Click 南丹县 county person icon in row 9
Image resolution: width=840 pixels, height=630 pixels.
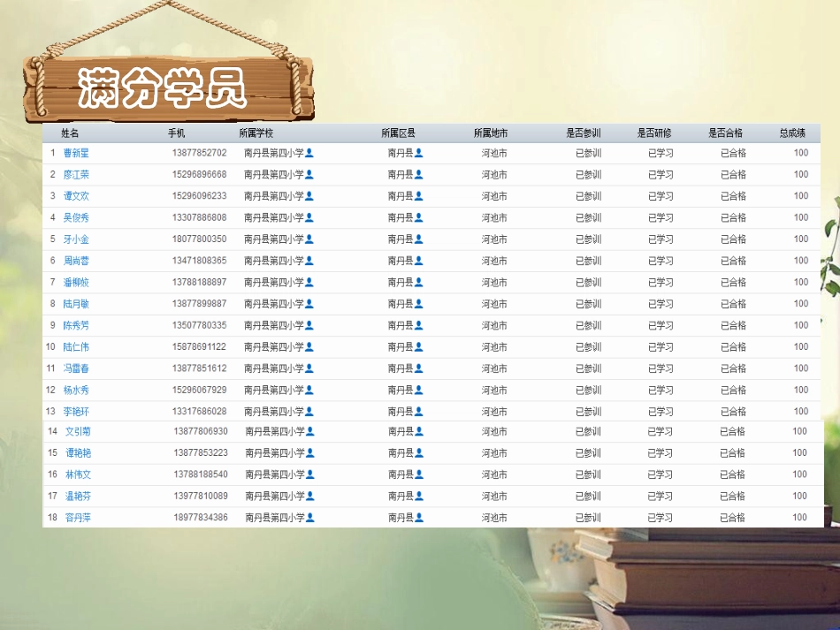(419, 325)
